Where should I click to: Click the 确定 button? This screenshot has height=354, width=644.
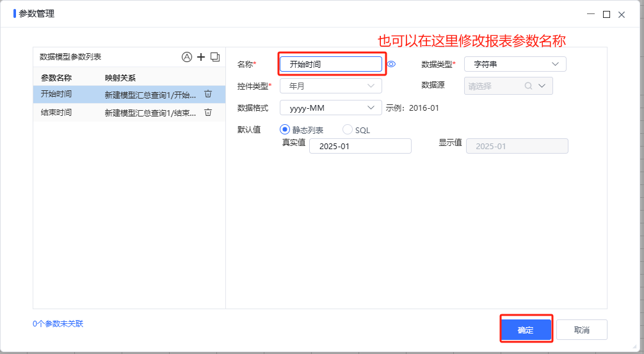[526, 330]
